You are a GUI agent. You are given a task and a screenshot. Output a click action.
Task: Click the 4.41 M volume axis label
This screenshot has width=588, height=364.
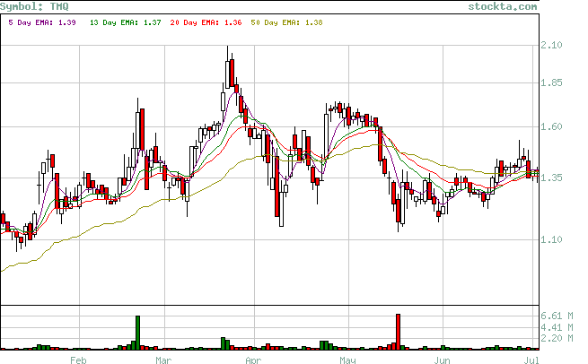557,327
